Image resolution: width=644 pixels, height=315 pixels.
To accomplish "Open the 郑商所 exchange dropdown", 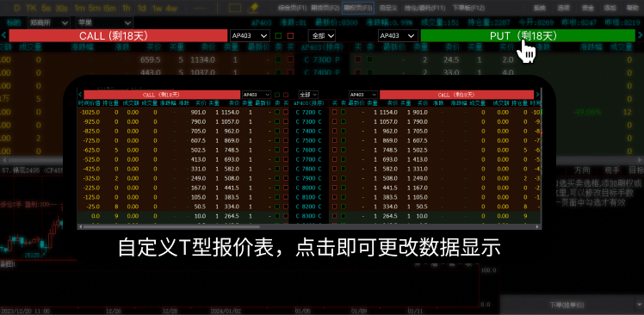I will [x=49, y=23].
